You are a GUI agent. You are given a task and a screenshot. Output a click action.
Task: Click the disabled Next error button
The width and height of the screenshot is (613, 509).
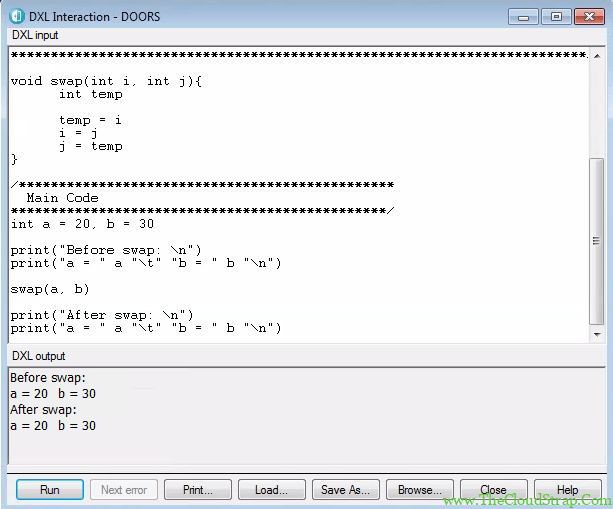tap(124, 489)
